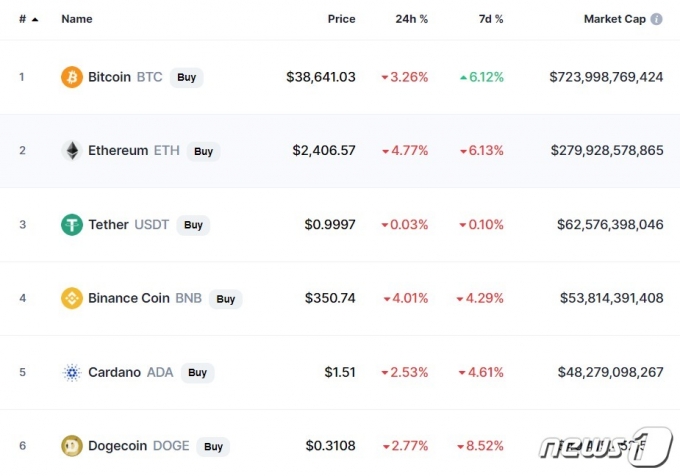This screenshot has width=680, height=476.
Task: Click Buy button next to Tether USDT
Action: pos(193,225)
